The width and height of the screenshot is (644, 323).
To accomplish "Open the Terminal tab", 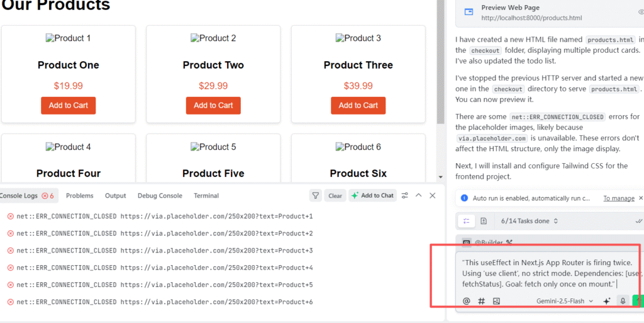I will coord(206,196).
